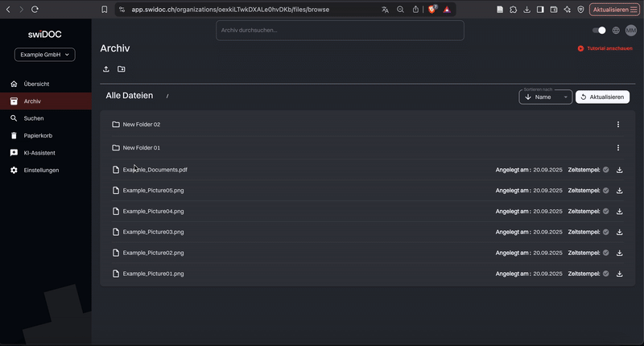Download Example_Picture01.png via download icon
The image size is (644, 346).
click(x=620, y=274)
